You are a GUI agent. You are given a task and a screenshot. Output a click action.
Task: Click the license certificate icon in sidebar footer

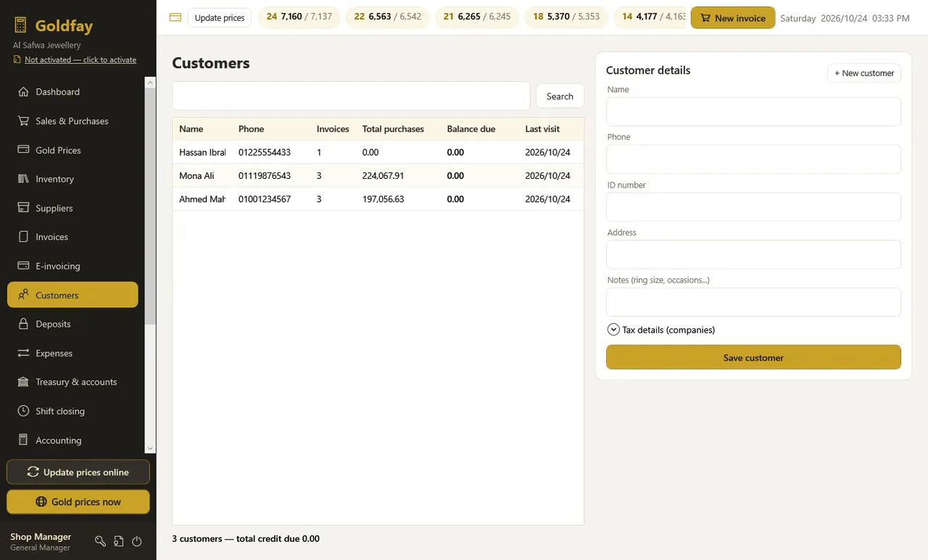tap(119, 541)
